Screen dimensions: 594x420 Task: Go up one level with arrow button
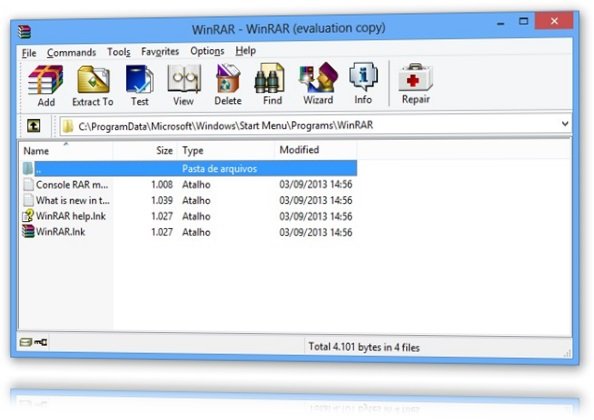(34, 126)
